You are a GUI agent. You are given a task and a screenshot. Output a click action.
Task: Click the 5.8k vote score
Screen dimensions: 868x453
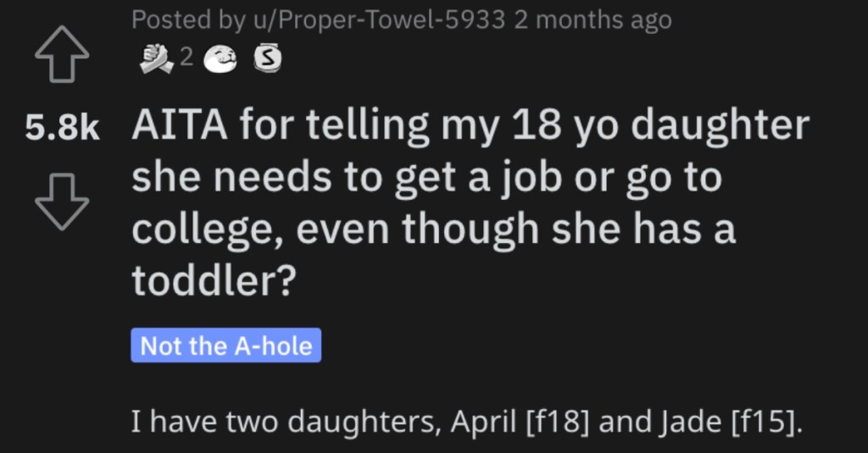(x=62, y=128)
